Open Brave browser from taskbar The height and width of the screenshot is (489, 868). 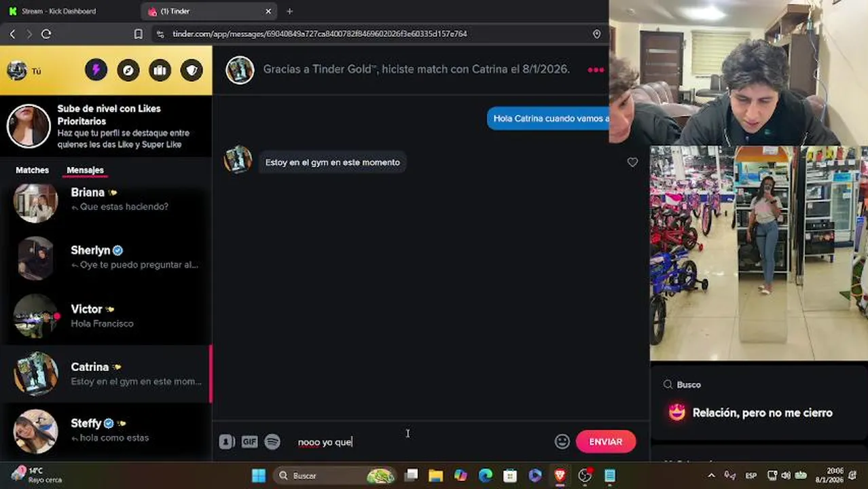click(x=560, y=475)
